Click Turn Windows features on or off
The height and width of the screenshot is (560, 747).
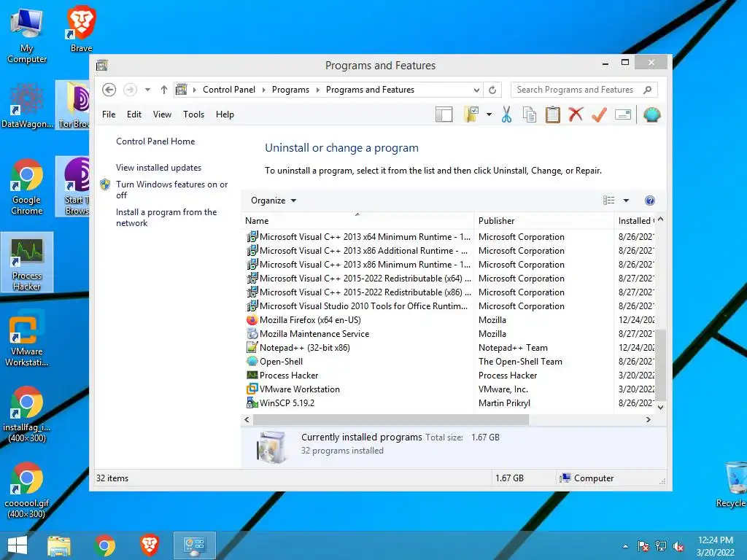(171, 190)
